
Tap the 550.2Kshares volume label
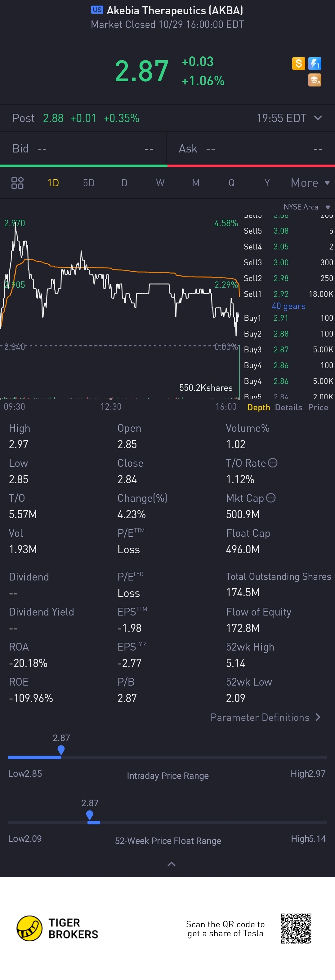206,388
